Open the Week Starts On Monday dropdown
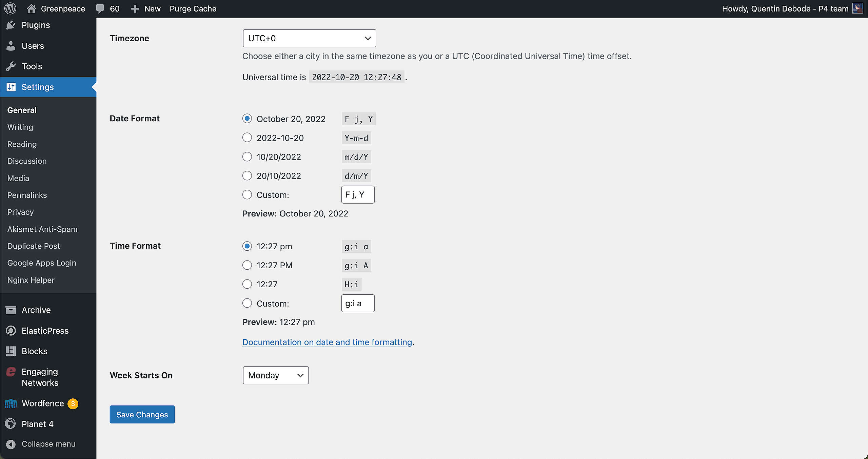Screen dimensions: 868x459 coord(276,375)
